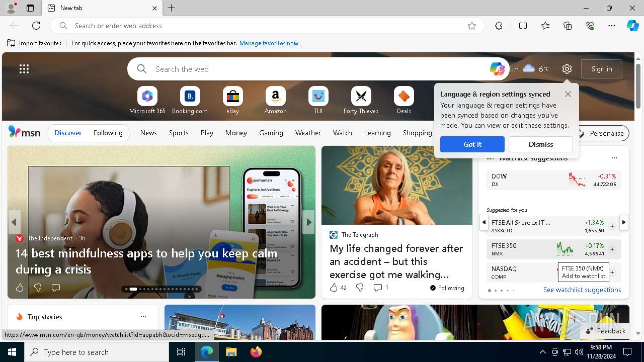Click the carousel progress indicator dots

161,289
